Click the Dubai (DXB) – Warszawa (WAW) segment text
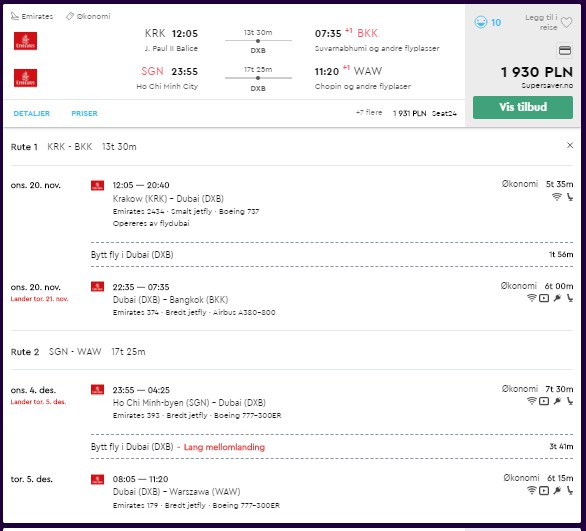 tap(176, 492)
